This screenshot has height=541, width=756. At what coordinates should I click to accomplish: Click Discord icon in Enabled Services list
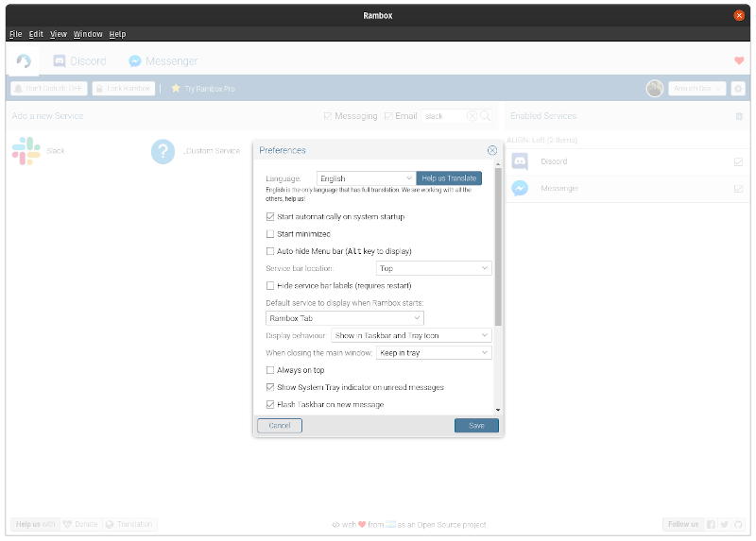[520, 161]
